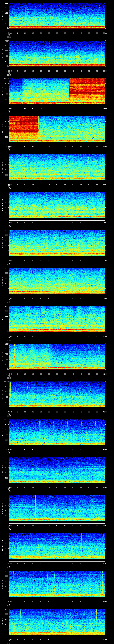Click the 21:38:00 start time label

(9, 298)
